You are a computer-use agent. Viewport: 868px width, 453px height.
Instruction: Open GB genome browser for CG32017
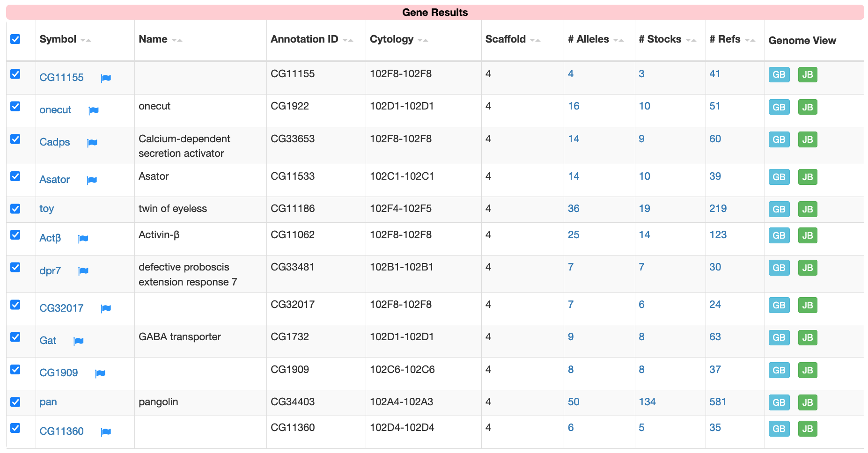(x=779, y=305)
